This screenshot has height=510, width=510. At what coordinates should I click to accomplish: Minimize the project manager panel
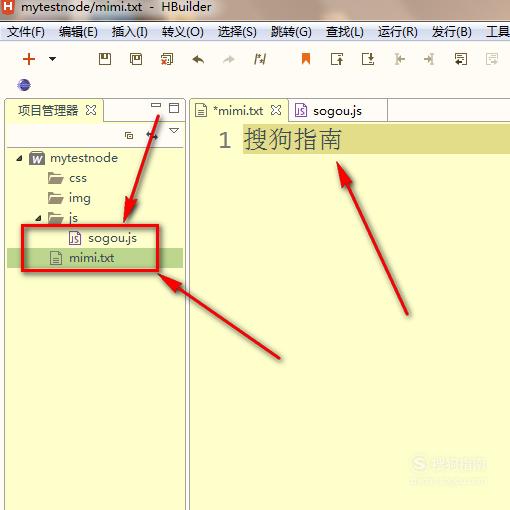tap(156, 106)
